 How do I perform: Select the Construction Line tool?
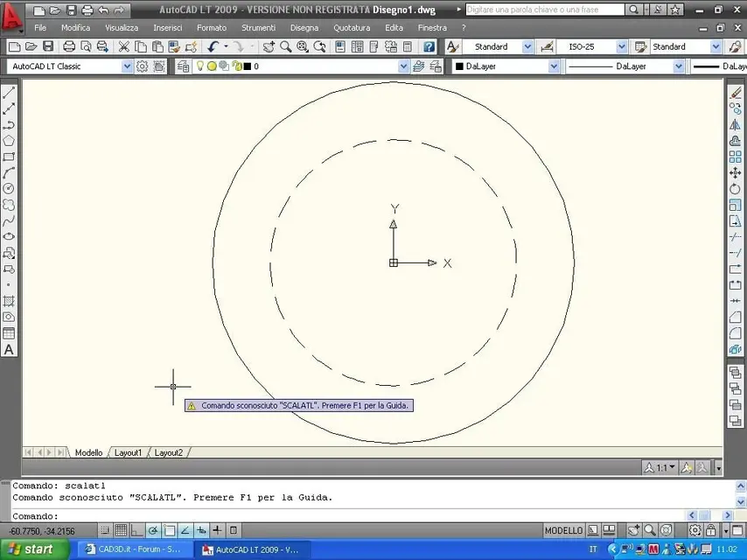[9, 109]
